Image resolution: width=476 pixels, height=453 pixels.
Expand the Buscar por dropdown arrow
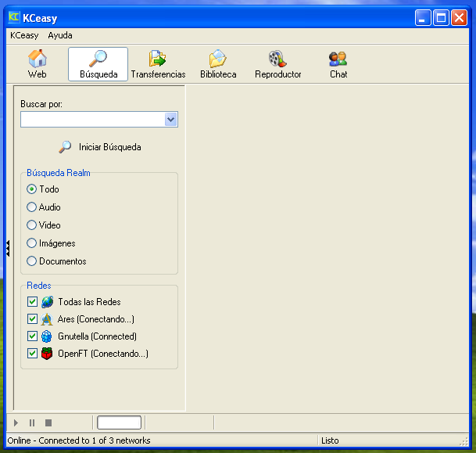click(x=171, y=120)
